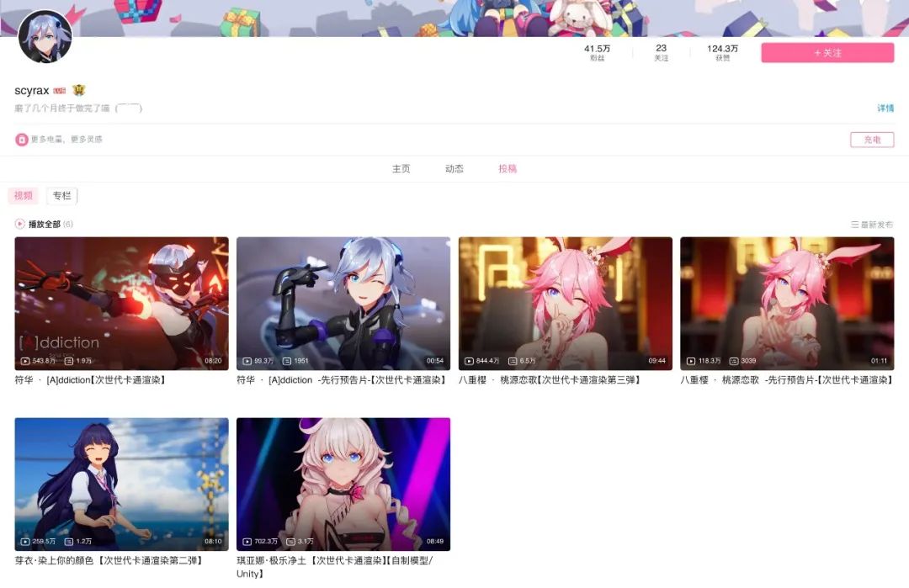
Task: Click the danmaku count icon showing 6.5万
Action: point(513,361)
